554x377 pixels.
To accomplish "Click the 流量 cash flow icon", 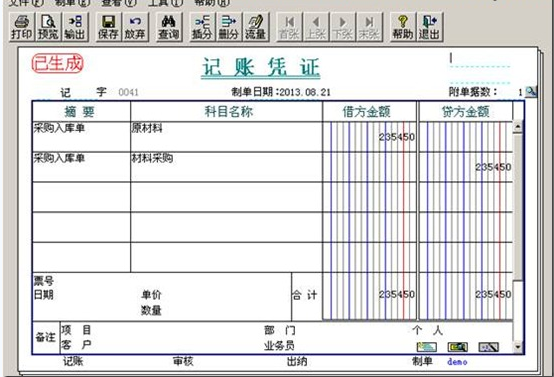I will 255,27.
